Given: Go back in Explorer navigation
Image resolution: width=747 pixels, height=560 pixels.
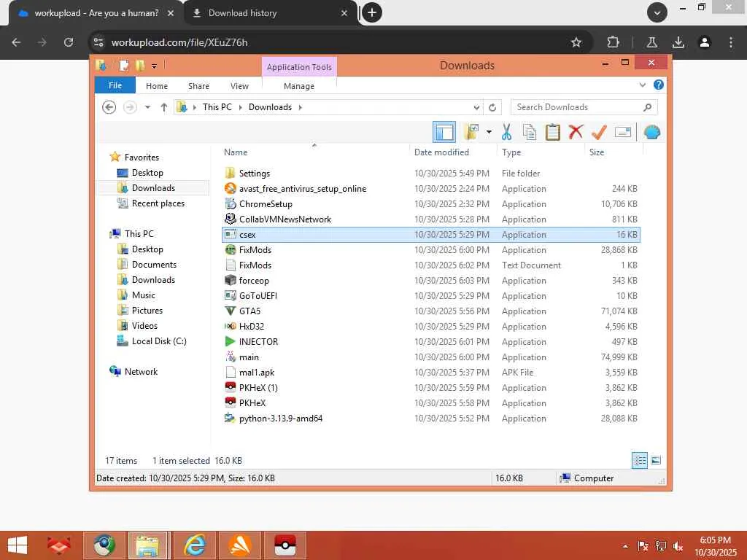Looking at the screenshot, I should click(x=109, y=107).
